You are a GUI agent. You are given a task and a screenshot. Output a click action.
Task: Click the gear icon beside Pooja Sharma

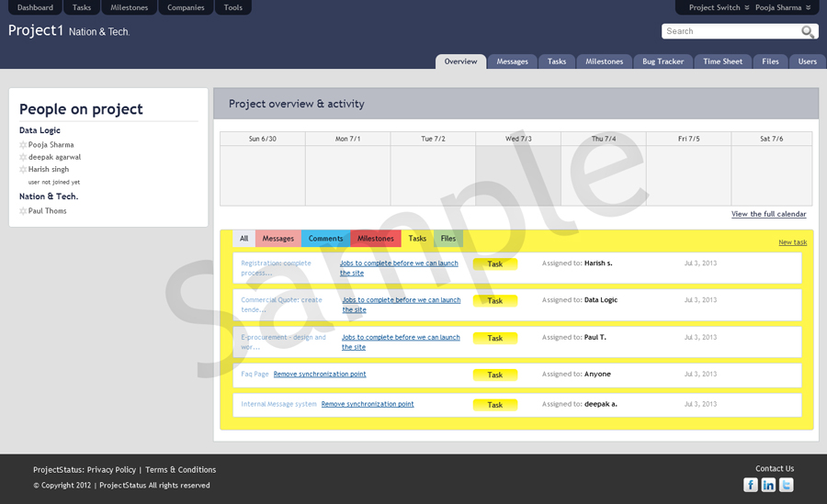click(23, 145)
